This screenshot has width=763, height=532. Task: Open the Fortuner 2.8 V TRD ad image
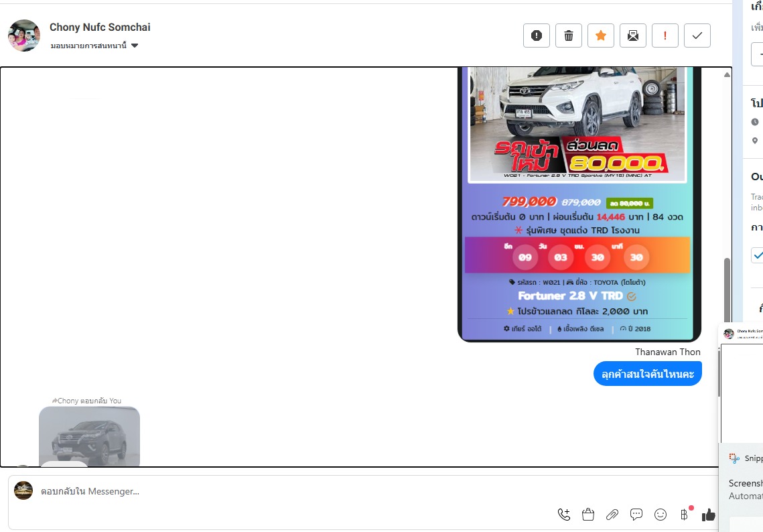click(579, 201)
